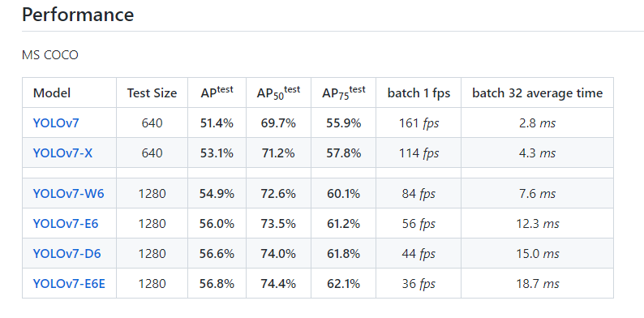Click the AP75 test column header
Image resolution: width=644 pixels, height=318 pixels.
343,92
